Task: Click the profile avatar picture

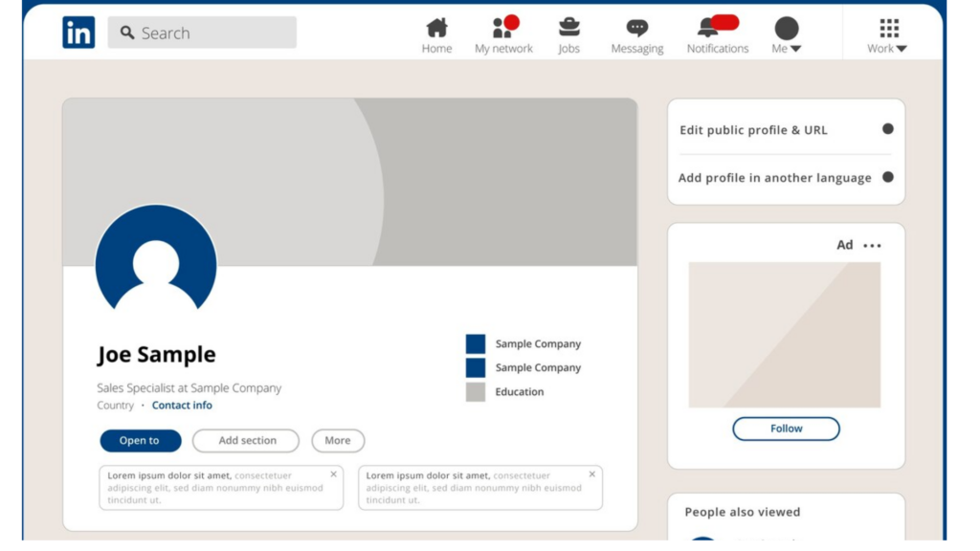Action: (156, 263)
